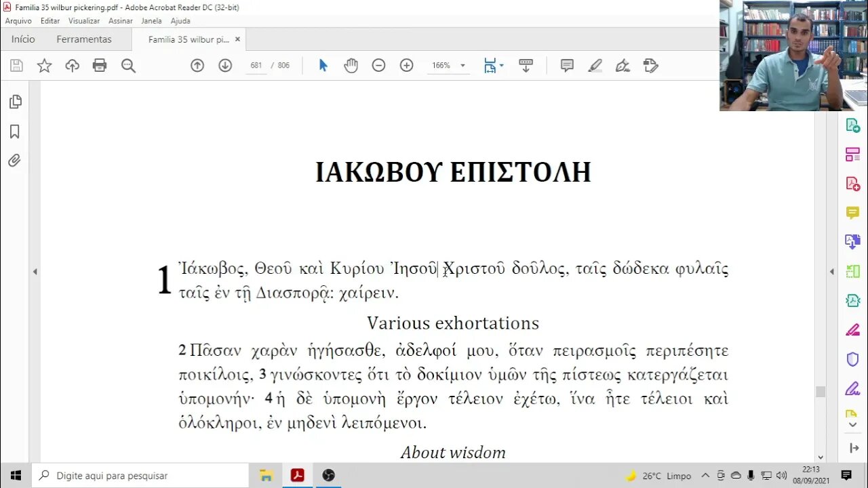Open the attachments paperclip panel
Screen dimensions: 868x488
coord(15,161)
